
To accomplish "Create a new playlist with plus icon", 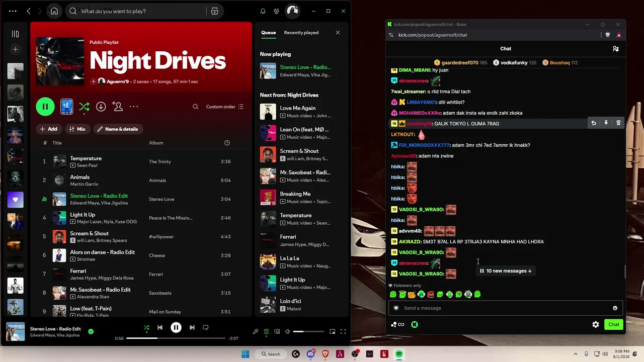I will [x=15, y=49].
